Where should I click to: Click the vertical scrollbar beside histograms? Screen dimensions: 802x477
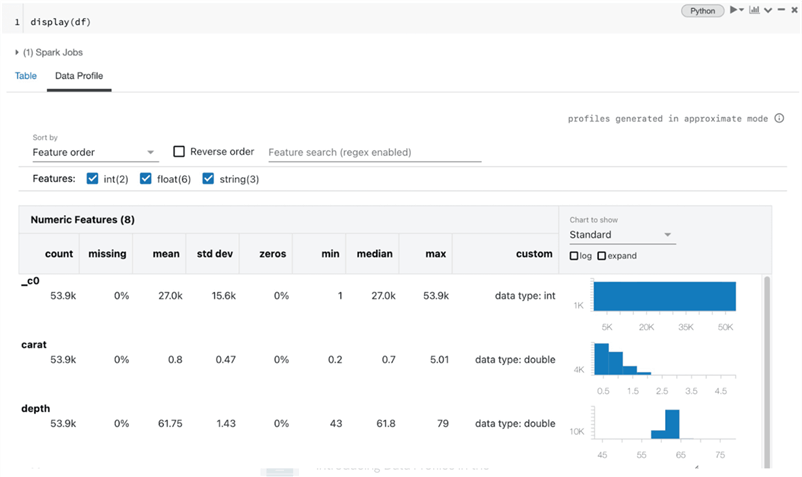[x=767, y=370]
